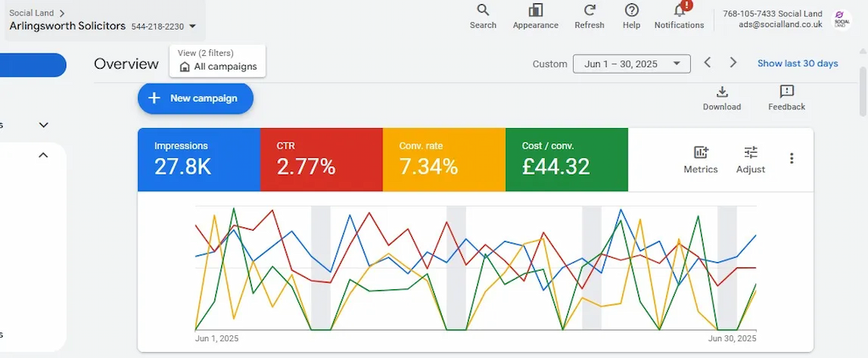Click the Adjust sliders icon

point(750,153)
